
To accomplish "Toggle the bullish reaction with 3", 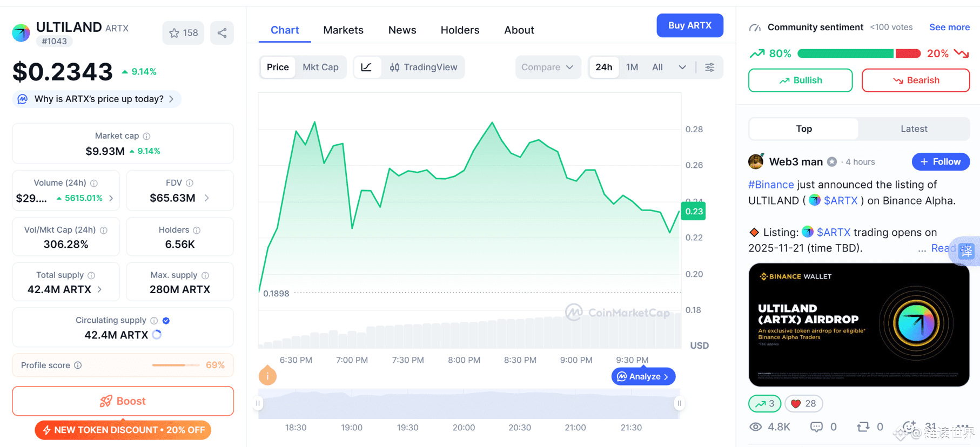I will pyautogui.click(x=764, y=403).
